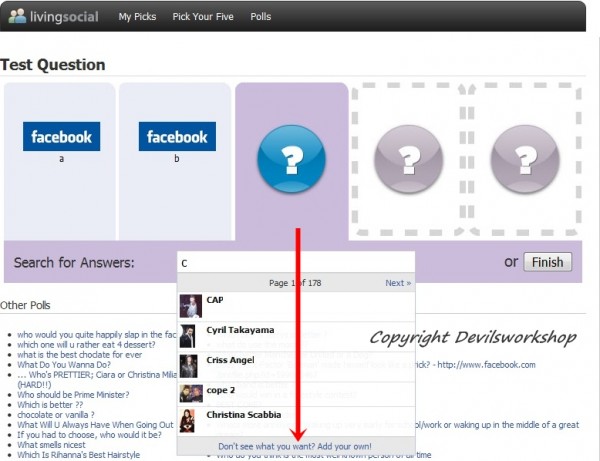This screenshot has width=600, height=461.
Task: Click "Don't see what you want? Add your own!"
Action: pos(295,446)
